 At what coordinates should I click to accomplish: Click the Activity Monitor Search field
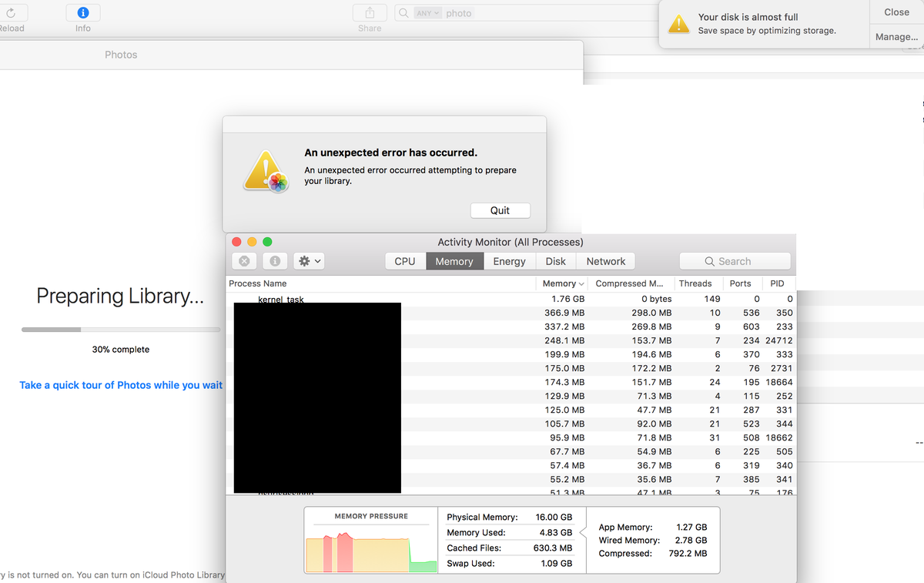(x=735, y=261)
